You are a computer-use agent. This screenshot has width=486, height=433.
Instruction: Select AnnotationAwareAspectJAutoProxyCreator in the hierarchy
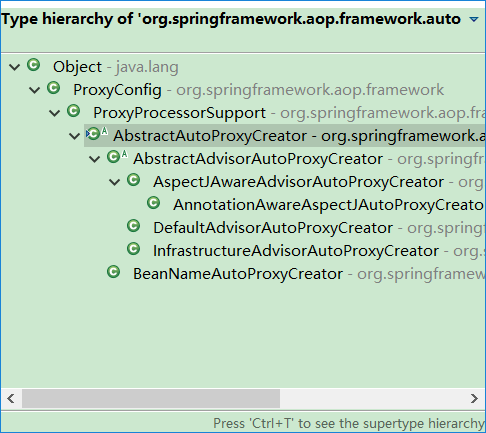point(328,205)
